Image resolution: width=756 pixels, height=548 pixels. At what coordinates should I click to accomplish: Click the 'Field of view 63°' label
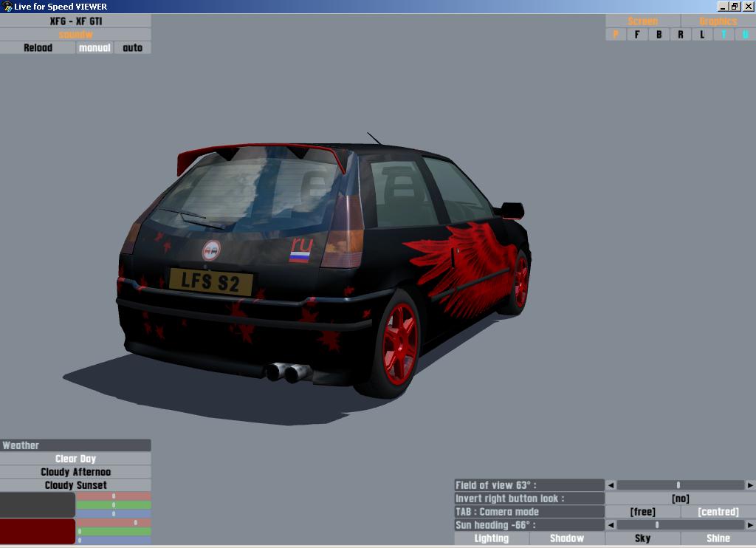coord(529,485)
